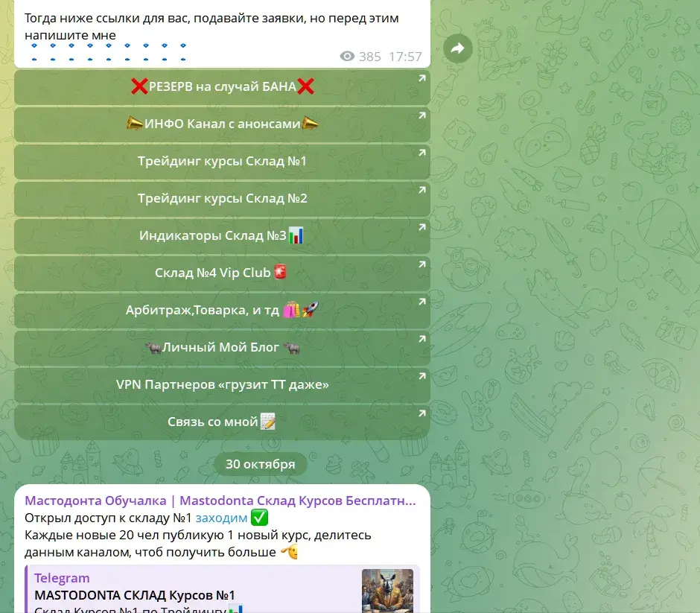
Task: Click external link arrow on РЕЗЕРВ button
Action: click(421, 78)
